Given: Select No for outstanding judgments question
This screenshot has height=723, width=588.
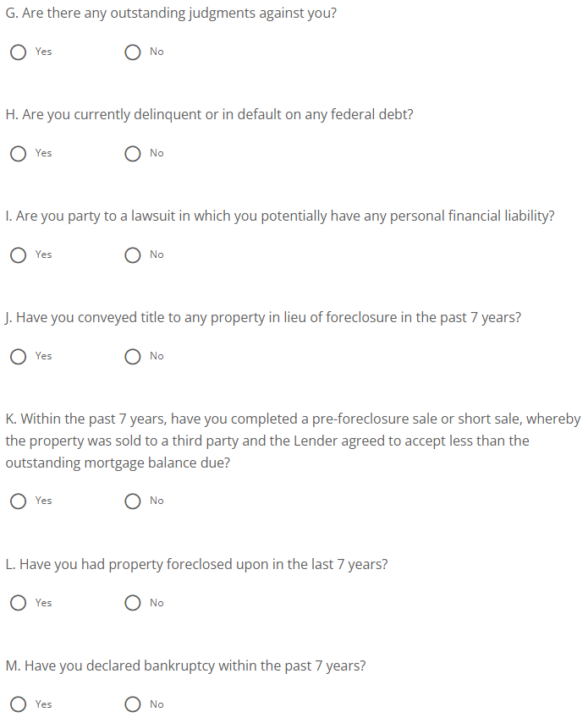Looking at the screenshot, I should (x=133, y=52).
